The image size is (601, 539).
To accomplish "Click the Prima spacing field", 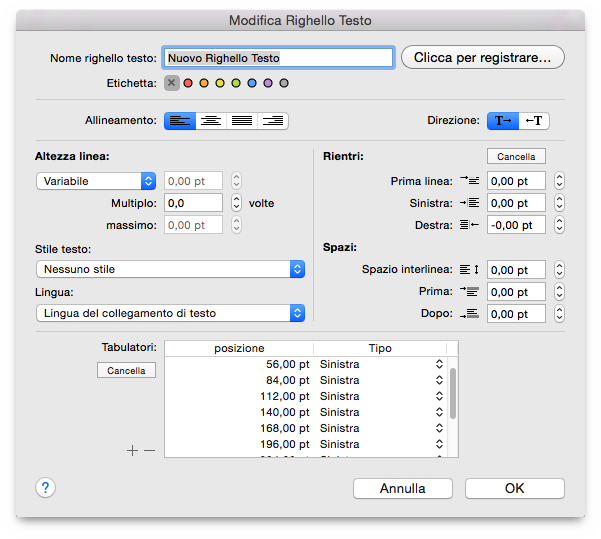I will click(x=516, y=292).
